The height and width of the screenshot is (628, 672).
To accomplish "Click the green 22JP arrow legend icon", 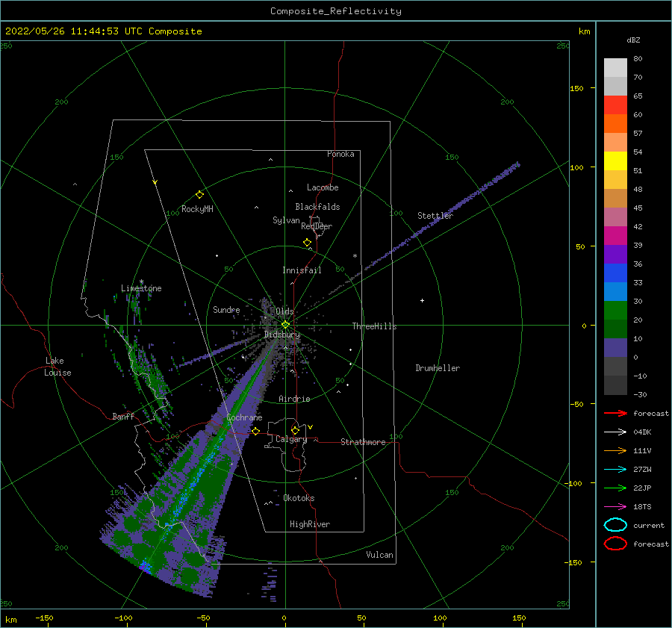I will pos(615,488).
